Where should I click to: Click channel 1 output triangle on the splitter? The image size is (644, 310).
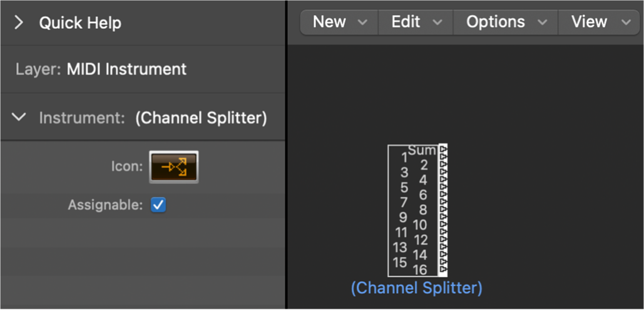click(444, 157)
